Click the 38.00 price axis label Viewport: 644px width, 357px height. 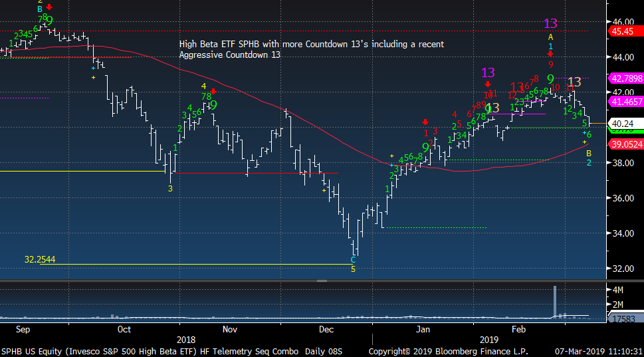coord(623,163)
